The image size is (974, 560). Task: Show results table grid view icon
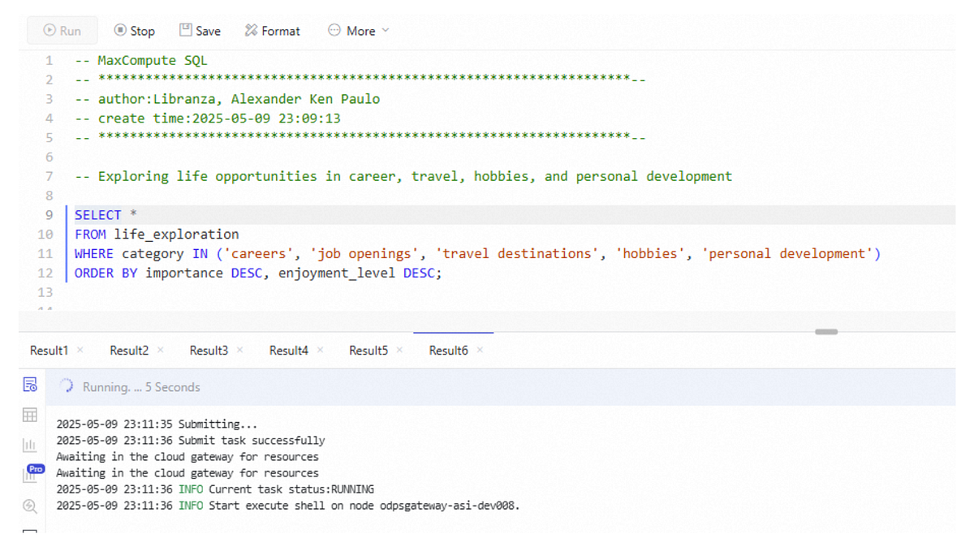30,416
